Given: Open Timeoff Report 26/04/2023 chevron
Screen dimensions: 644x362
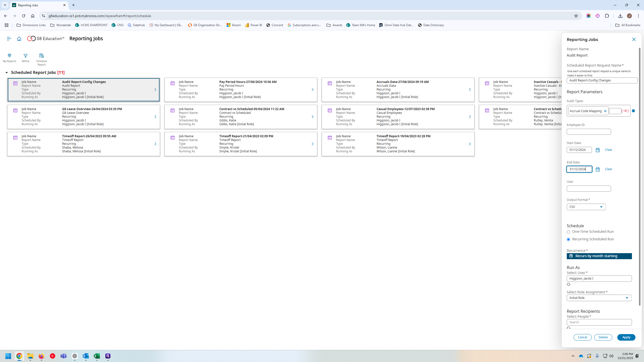Looking at the screenshot, I should click(x=155, y=144).
